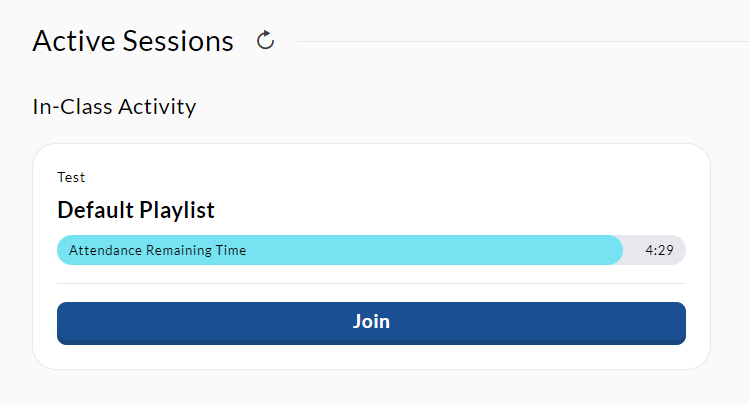The height and width of the screenshot is (405, 749).
Task: Click the word "Playlist" in the card title
Action: [x=177, y=210]
